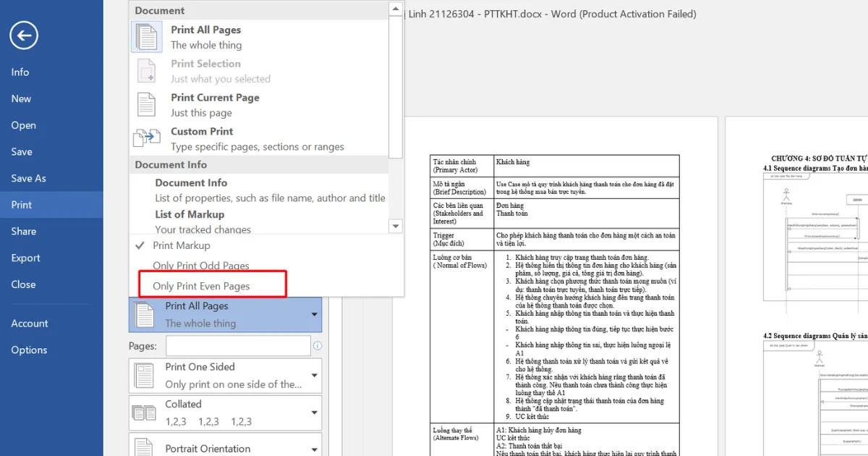The width and height of the screenshot is (868, 456).
Task: Select the Print All Pages stacked-pages icon in Document list
Action: pos(146,37)
